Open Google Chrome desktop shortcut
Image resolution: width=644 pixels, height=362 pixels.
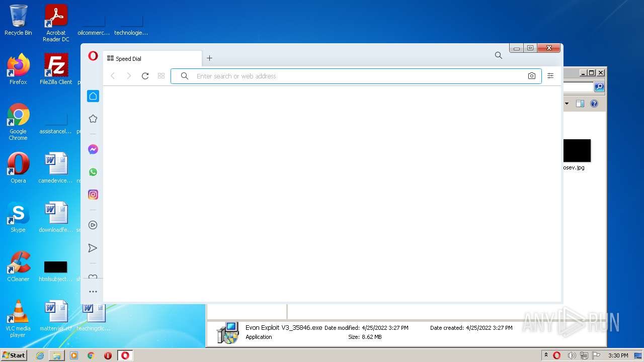[18, 122]
